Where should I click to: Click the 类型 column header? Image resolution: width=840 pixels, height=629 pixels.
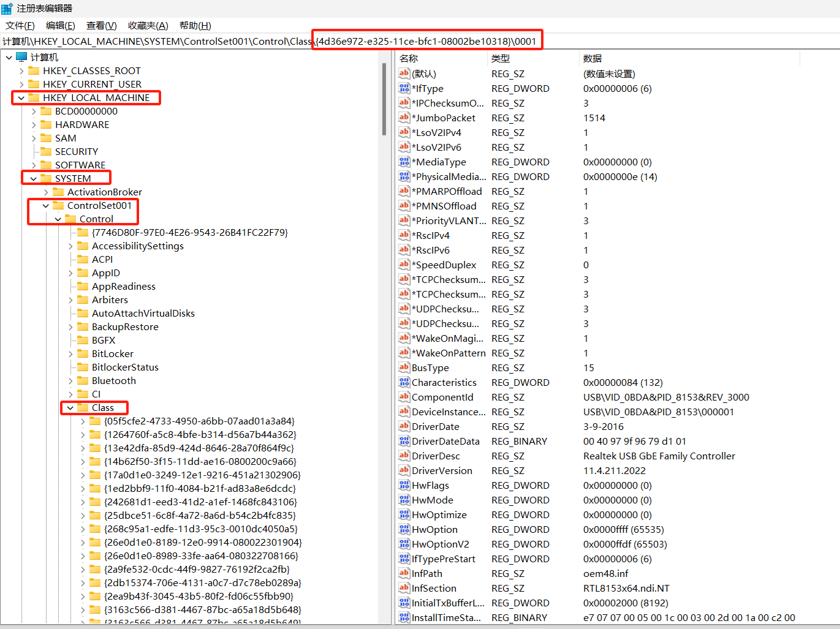pyautogui.click(x=501, y=58)
